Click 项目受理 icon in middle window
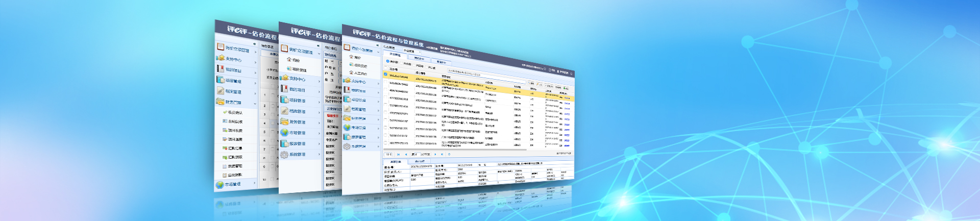 click(289, 68)
